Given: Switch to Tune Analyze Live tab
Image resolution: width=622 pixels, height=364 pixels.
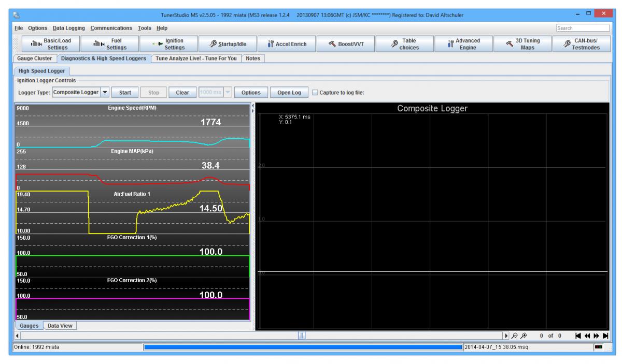Looking at the screenshot, I should (x=196, y=59).
